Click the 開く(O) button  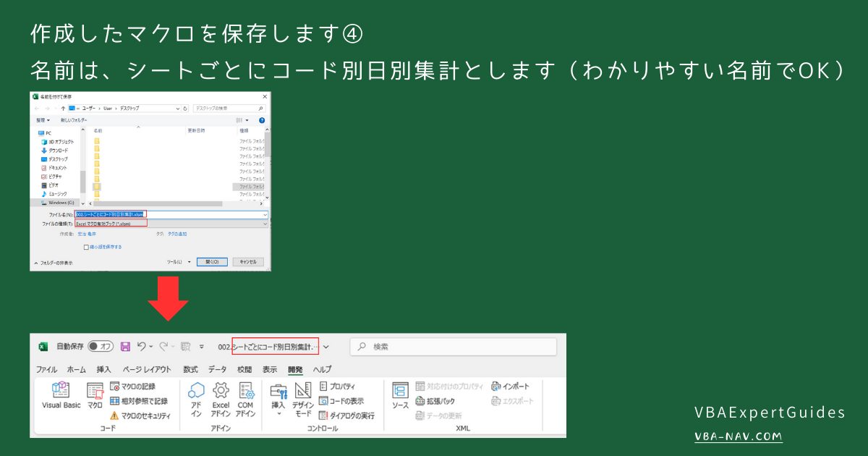[211, 262]
